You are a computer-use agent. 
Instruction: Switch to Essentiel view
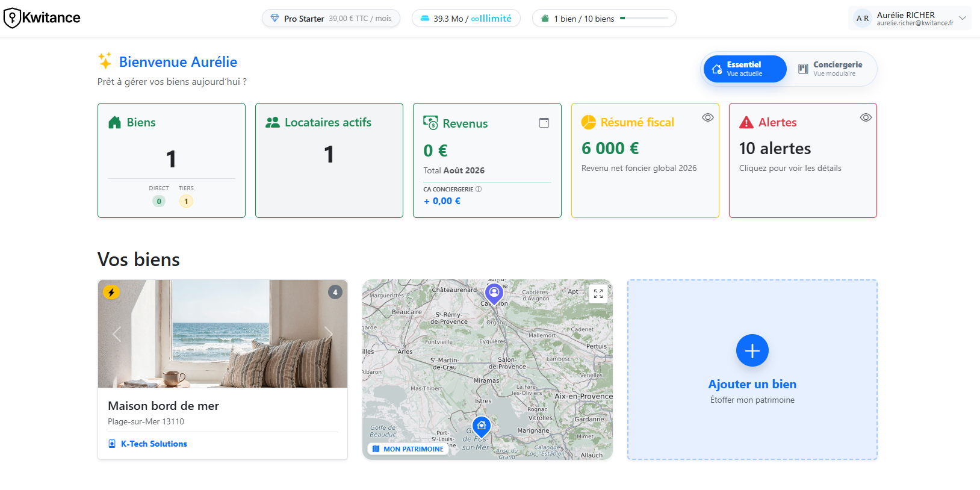pos(745,69)
